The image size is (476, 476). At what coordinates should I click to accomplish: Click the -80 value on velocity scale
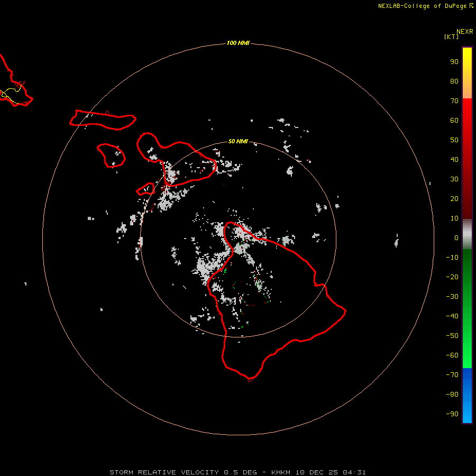pos(452,395)
